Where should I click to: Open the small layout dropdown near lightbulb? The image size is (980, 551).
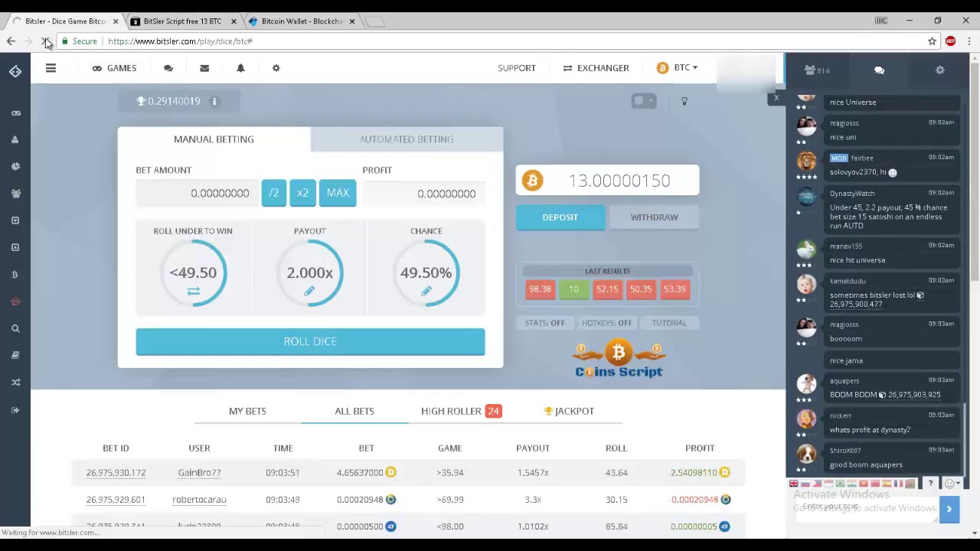(644, 101)
